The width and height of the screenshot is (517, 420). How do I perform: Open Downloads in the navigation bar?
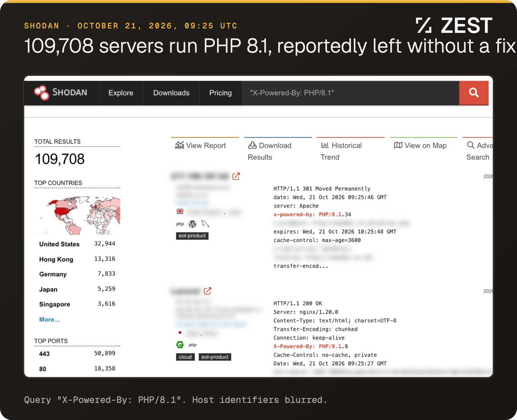[171, 93]
